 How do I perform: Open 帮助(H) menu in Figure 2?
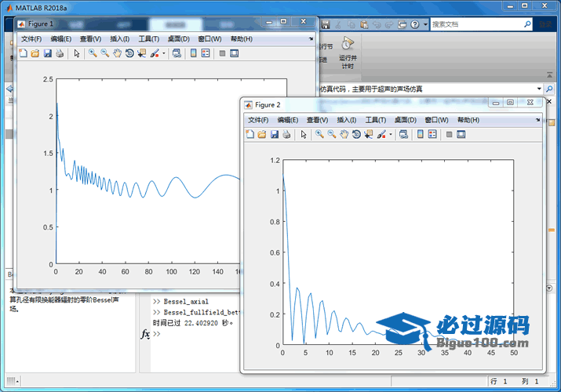[468, 120]
